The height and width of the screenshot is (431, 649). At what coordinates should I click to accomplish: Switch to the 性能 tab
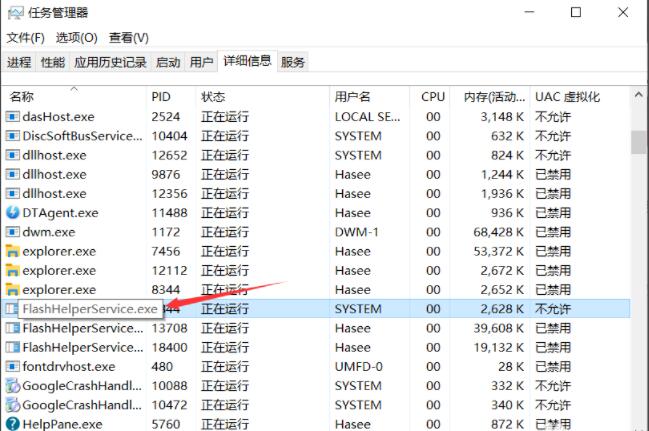point(53,62)
